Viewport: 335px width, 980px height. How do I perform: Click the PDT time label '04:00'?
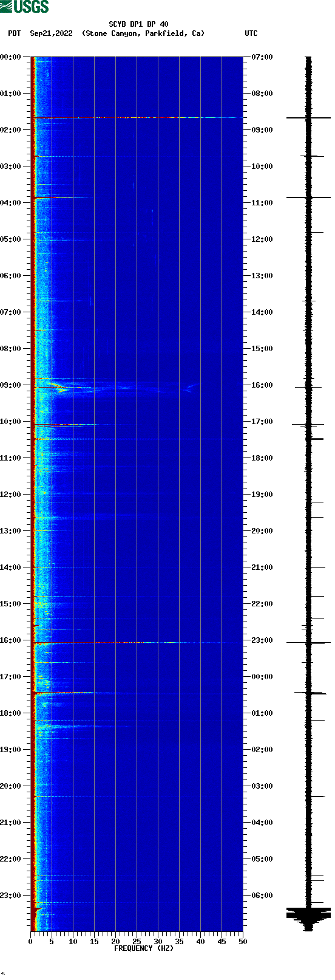tap(11, 203)
